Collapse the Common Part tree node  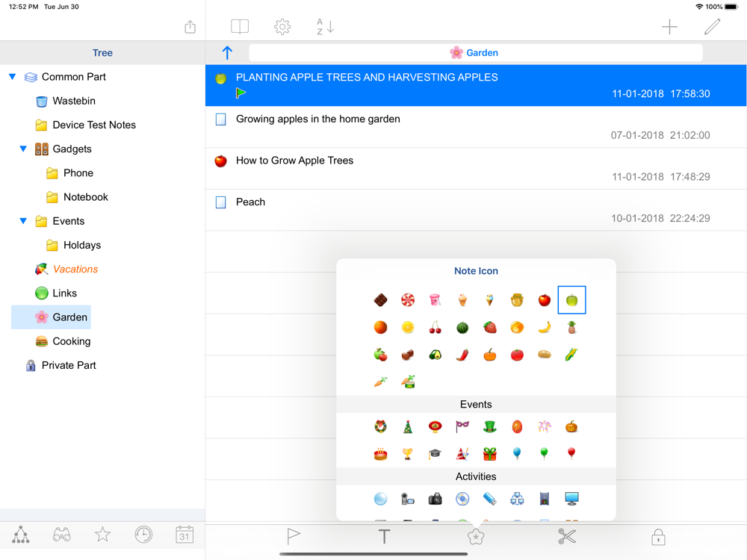point(13,77)
